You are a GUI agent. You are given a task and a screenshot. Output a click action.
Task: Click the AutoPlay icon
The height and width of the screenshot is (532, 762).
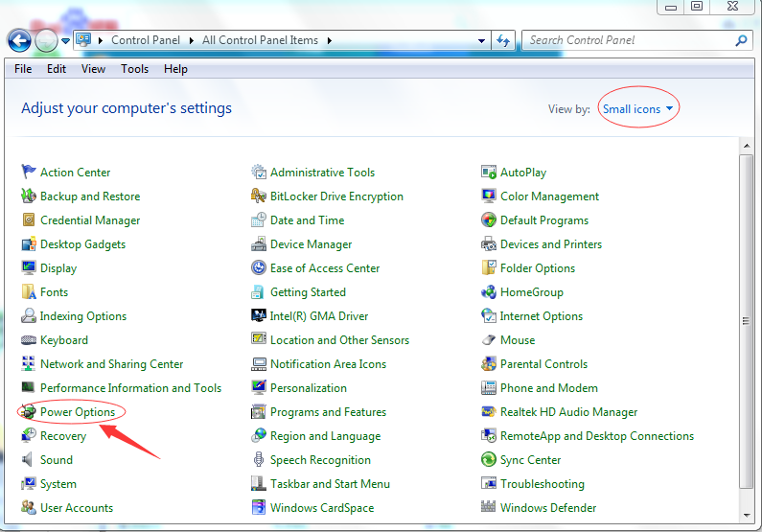[489, 172]
